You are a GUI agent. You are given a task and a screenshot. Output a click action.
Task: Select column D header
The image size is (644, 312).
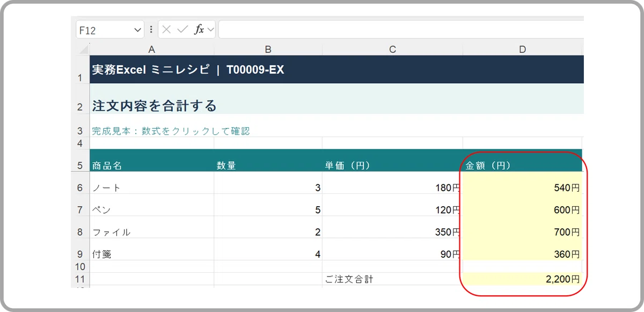(x=522, y=49)
